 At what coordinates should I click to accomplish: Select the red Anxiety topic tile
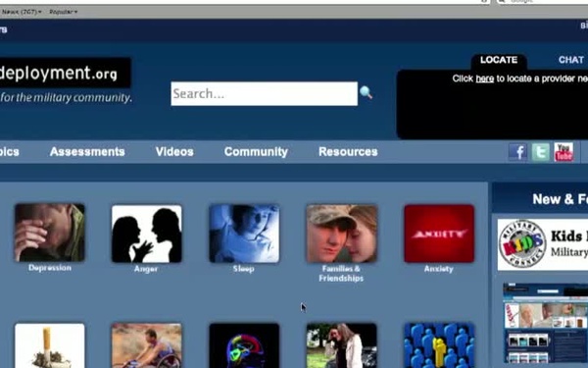click(439, 234)
